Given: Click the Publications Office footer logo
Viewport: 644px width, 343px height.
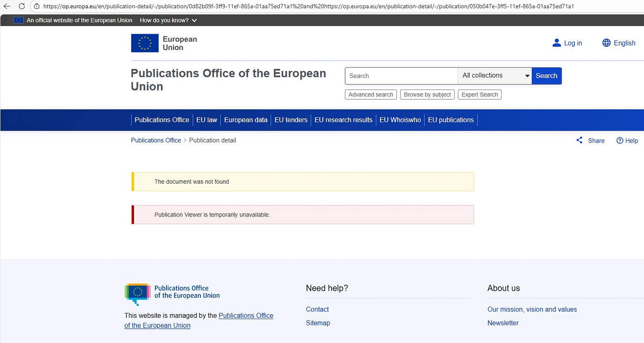Looking at the screenshot, I should (x=138, y=293).
